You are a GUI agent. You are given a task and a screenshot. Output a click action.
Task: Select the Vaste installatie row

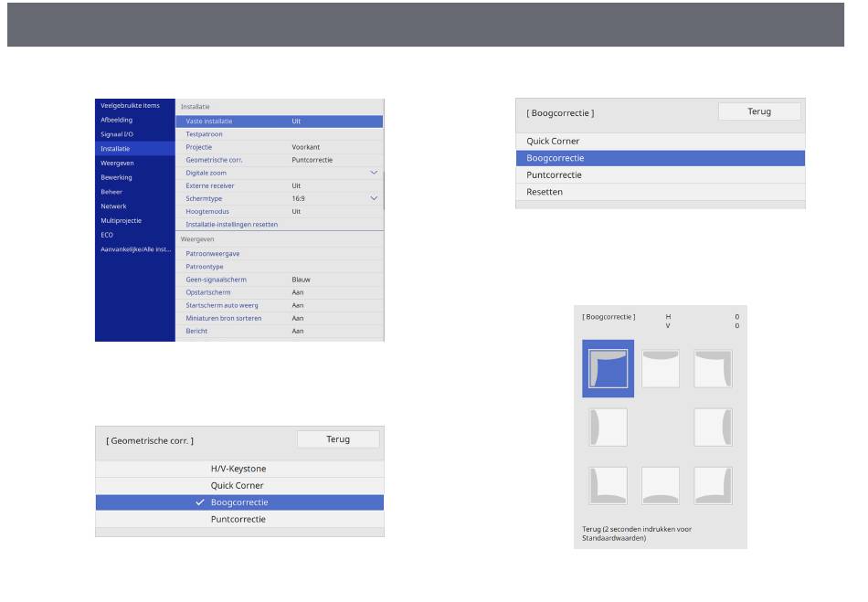280,121
